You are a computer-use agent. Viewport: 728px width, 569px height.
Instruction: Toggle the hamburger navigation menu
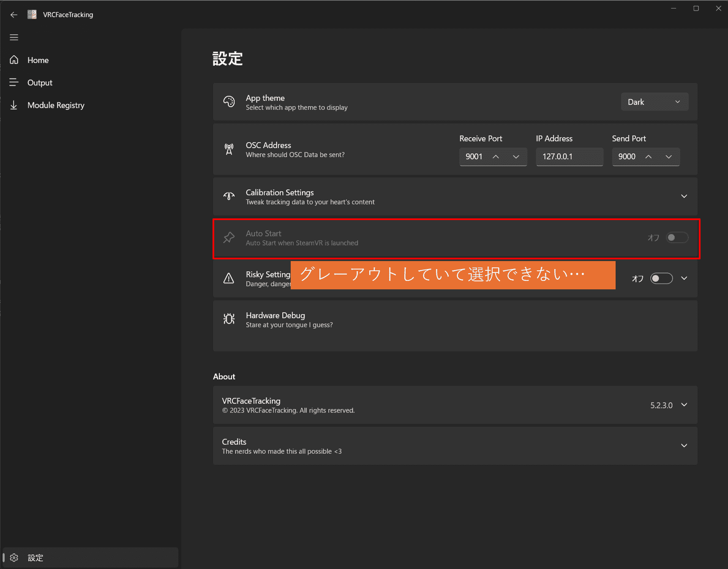point(14,37)
